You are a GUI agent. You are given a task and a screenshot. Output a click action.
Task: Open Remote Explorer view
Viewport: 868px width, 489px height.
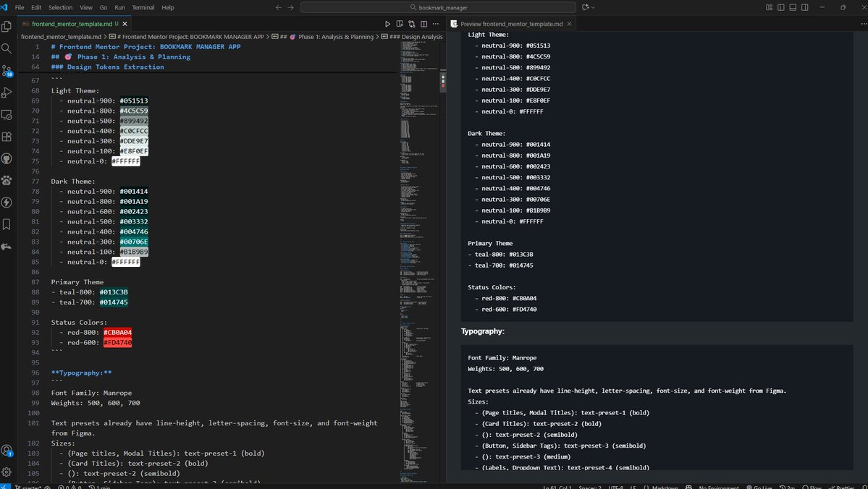[7, 114]
